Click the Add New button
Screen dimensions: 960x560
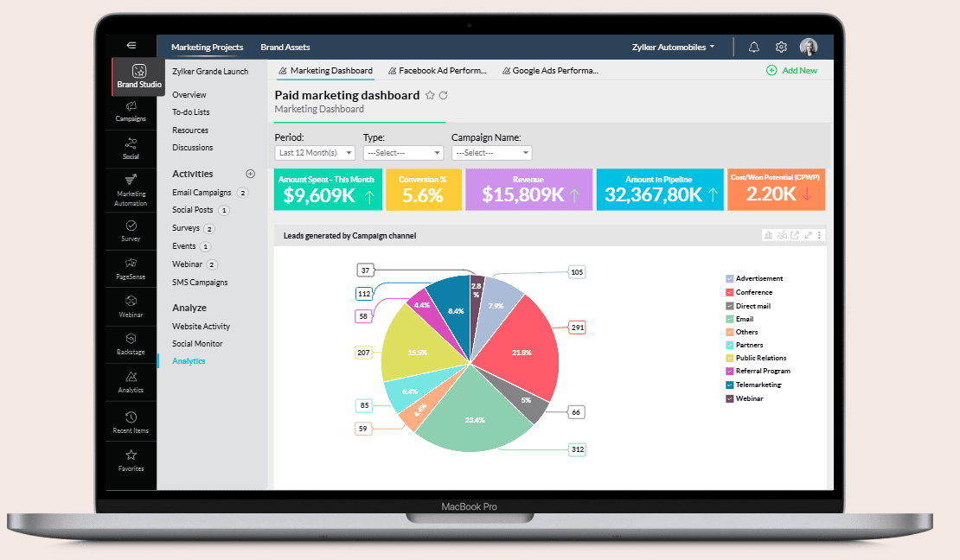(791, 70)
